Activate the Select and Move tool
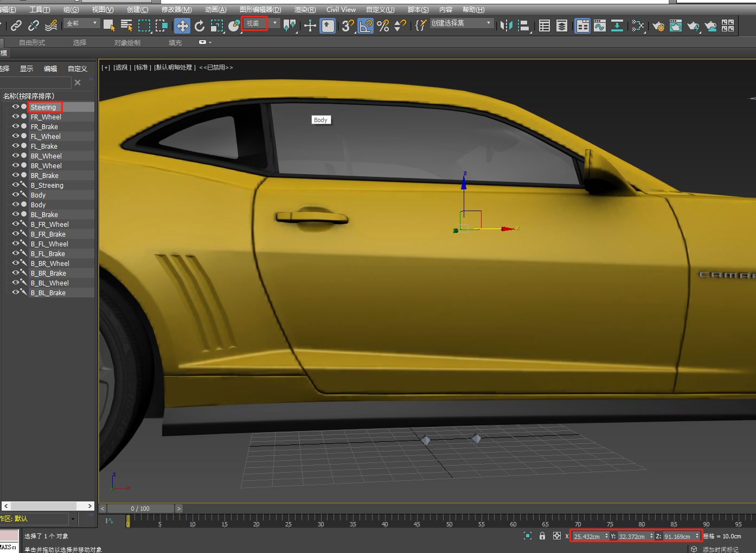Image resolution: width=756 pixels, height=553 pixels. point(182,26)
